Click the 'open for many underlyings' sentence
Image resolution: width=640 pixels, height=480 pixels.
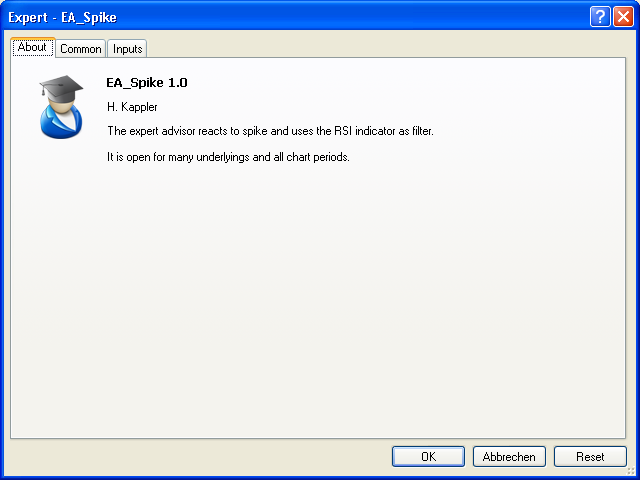click(228, 157)
